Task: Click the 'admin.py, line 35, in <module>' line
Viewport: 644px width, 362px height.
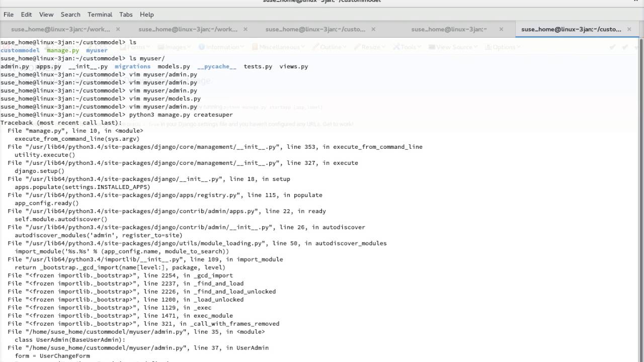Action: click(x=136, y=332)
